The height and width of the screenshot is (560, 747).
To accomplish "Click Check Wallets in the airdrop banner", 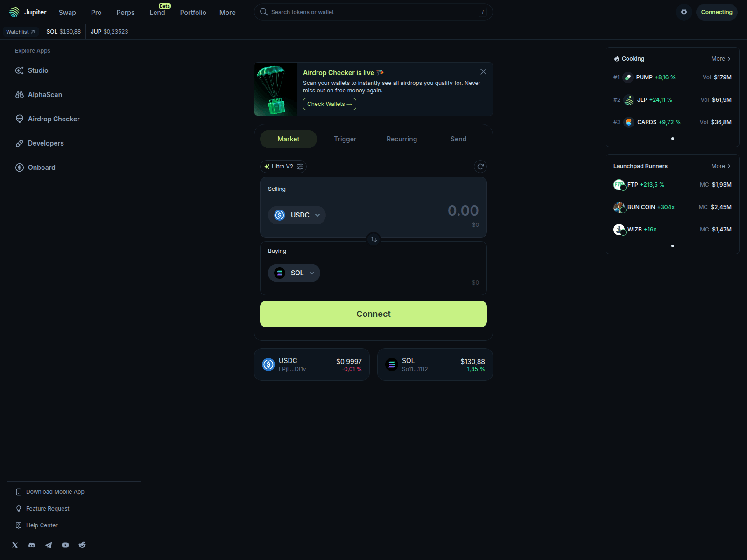I will click(x=329, y=104).
